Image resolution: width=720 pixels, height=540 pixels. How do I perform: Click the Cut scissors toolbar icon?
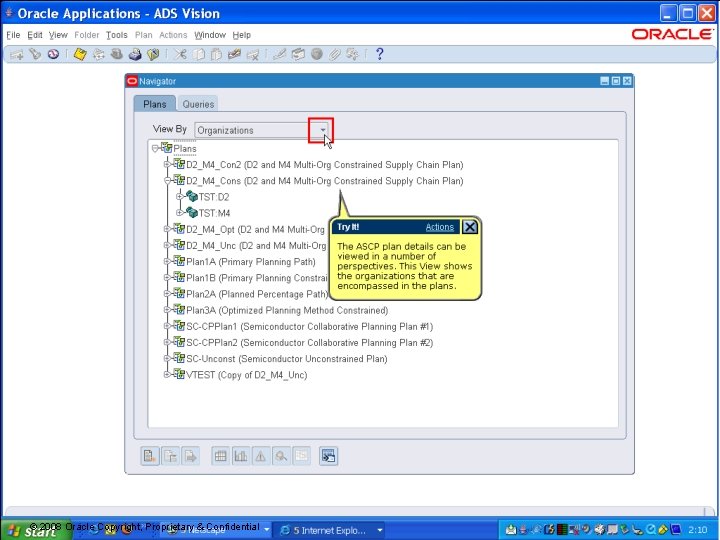click(180, 55)
